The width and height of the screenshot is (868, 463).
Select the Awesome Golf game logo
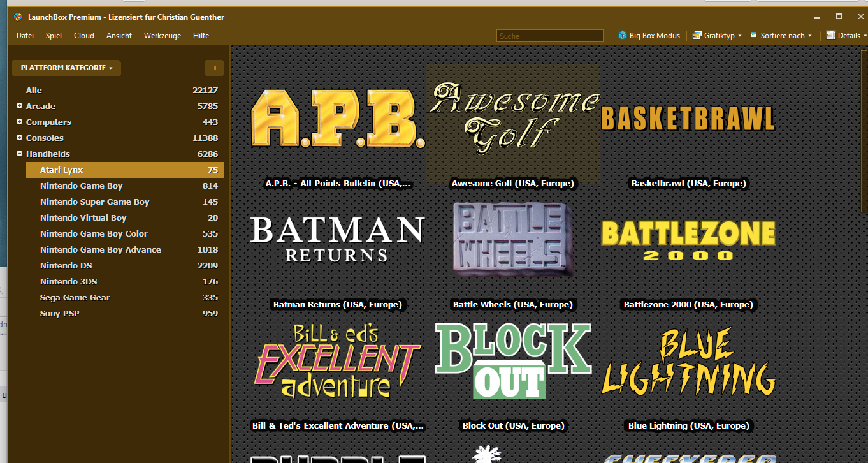(x=513, y=119)
